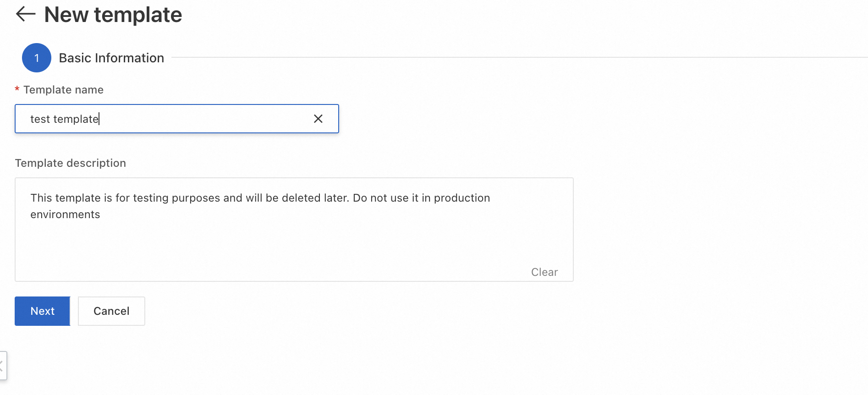Click the red required asterisk marker
868x395 pixels.
17,89
